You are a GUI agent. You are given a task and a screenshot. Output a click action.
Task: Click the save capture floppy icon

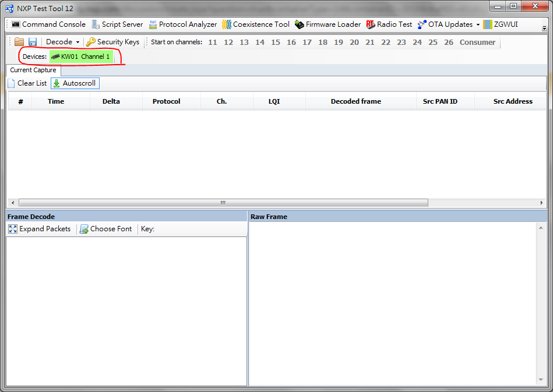pyautogui.click(x=33, y=42)
